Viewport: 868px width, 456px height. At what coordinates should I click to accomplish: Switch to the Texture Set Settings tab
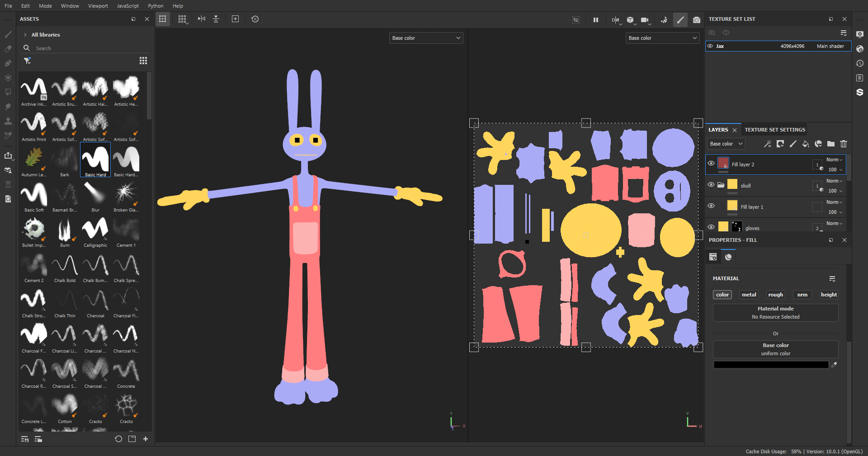pyautogui.click(x=775, y=130)
